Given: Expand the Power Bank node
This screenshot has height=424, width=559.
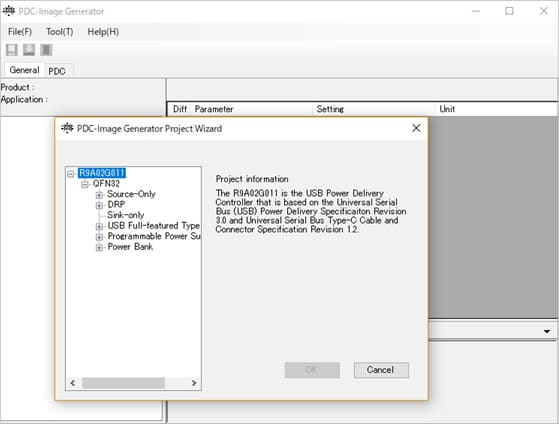Looking at the screenshot, I should coord(99,247).
